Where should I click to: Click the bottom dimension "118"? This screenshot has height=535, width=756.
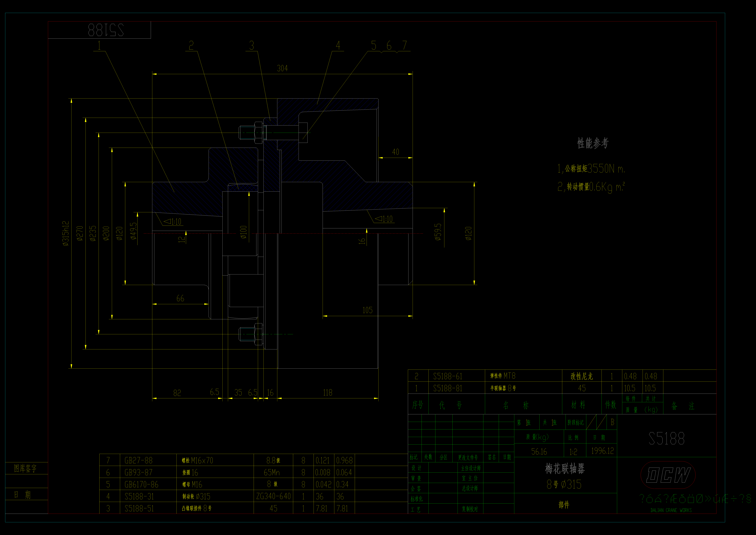click(x=328, y=393)
